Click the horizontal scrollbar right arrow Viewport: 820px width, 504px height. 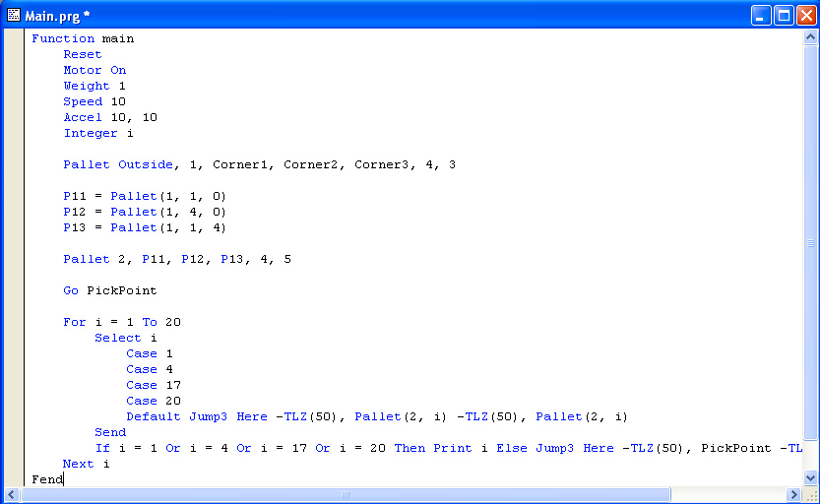click(793, 494)
